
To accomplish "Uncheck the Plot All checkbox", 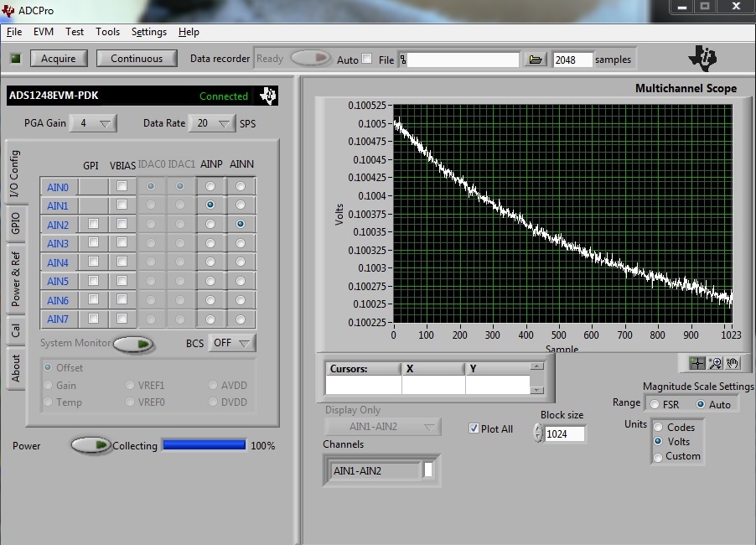I will (474, 428).
